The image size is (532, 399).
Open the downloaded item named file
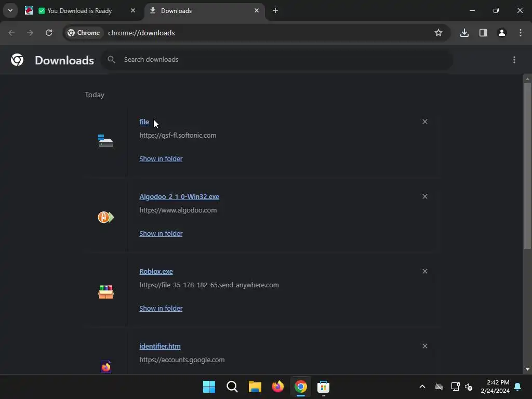tap(144, 122)
